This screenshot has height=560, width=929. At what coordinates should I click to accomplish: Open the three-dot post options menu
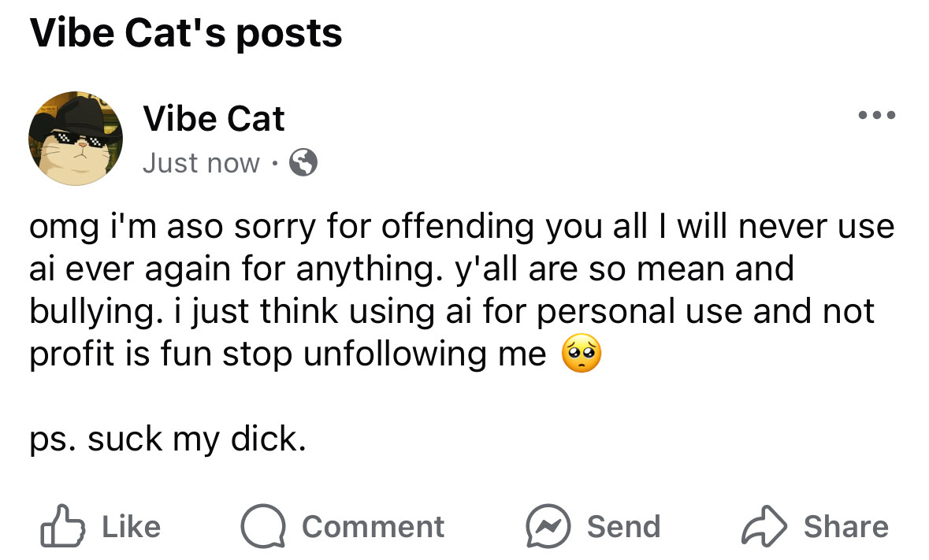point(877,115)
